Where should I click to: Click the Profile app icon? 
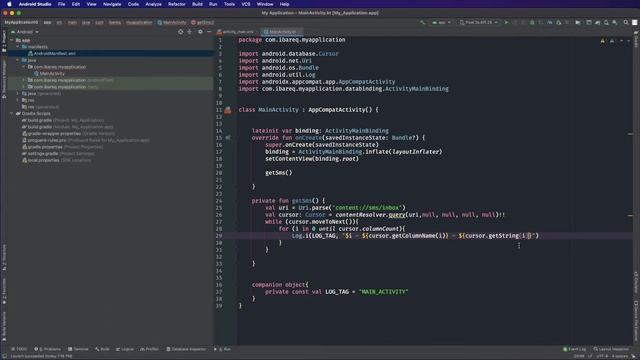[x=550, y=22]
